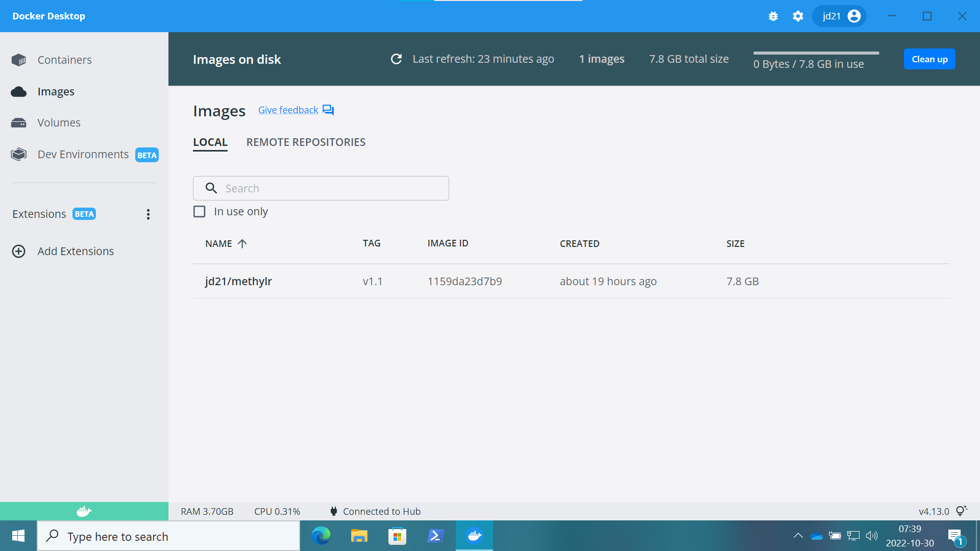Click the disk usage progress bar
This screenshot has height=551, width=980.
(x=816, y=53)
